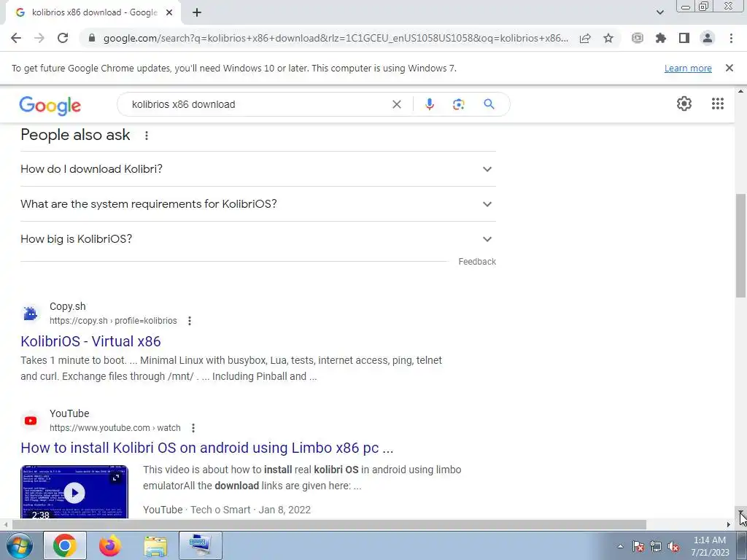Viewport: 747px width, 560px height.
Task: Click the browser forward arrow
Action: click(39, 38)
